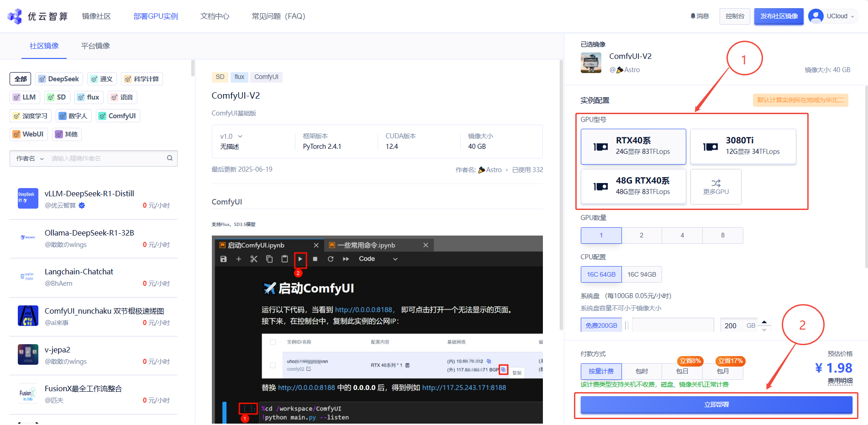Choose the 16C 94GB CPU configuration
Image resolution: width=868 pixels, height=425 pixels.
642,274
